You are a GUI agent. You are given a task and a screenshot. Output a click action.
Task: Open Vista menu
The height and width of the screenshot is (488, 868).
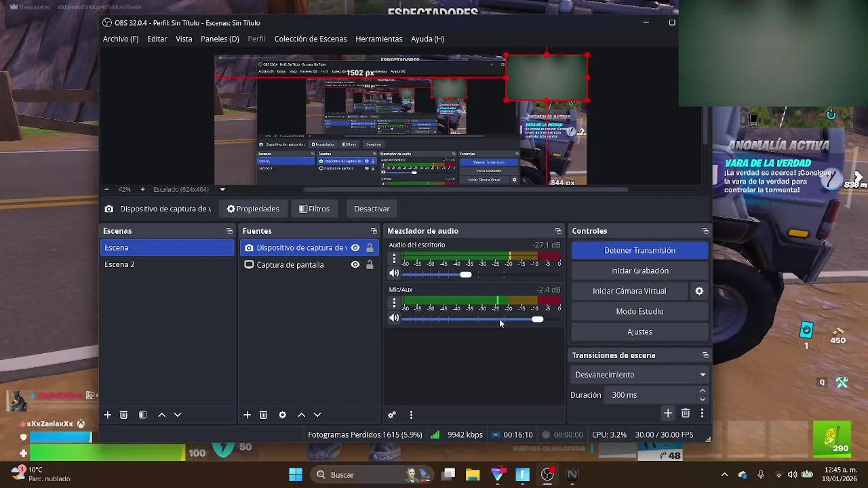pyautogui.click(x=184, y=39)
